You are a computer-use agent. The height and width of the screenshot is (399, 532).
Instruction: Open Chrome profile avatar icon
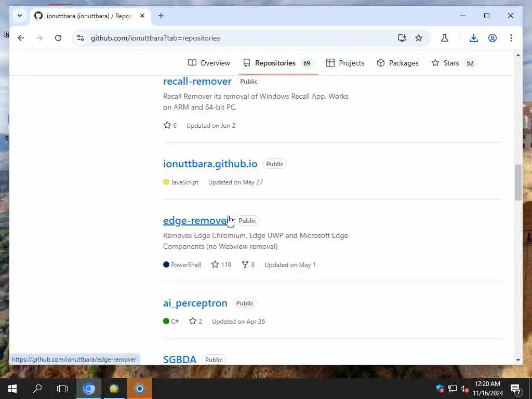coord(493,38)
